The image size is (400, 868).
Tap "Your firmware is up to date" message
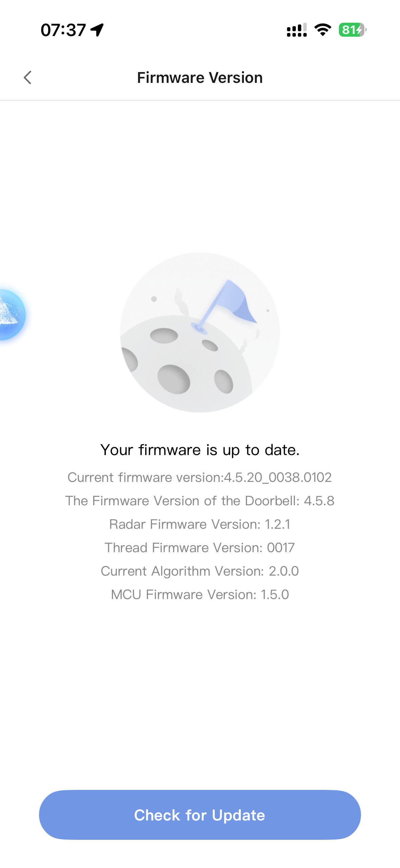[x=200, y=450]
